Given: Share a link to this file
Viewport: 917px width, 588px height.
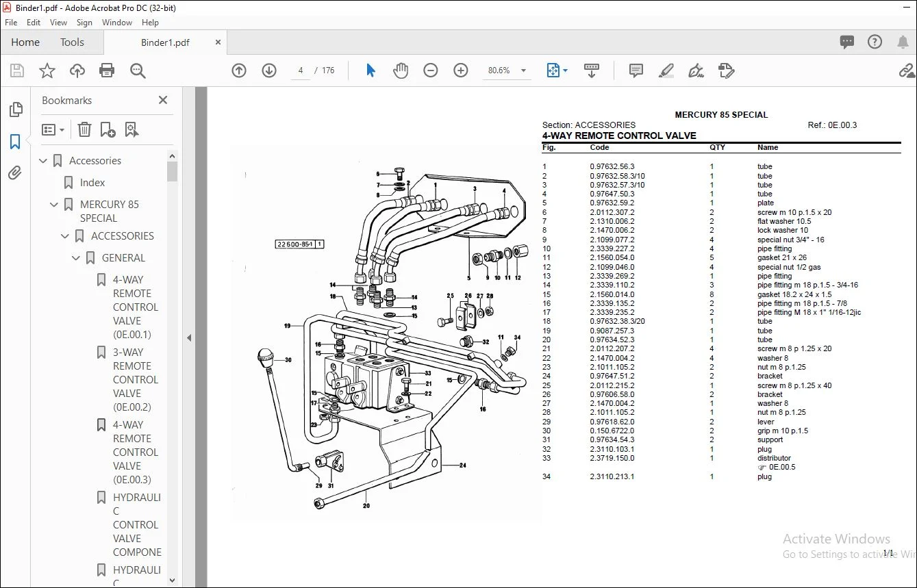Looking at the screenshot, I should pyautogui.click(x=907, y=71).
